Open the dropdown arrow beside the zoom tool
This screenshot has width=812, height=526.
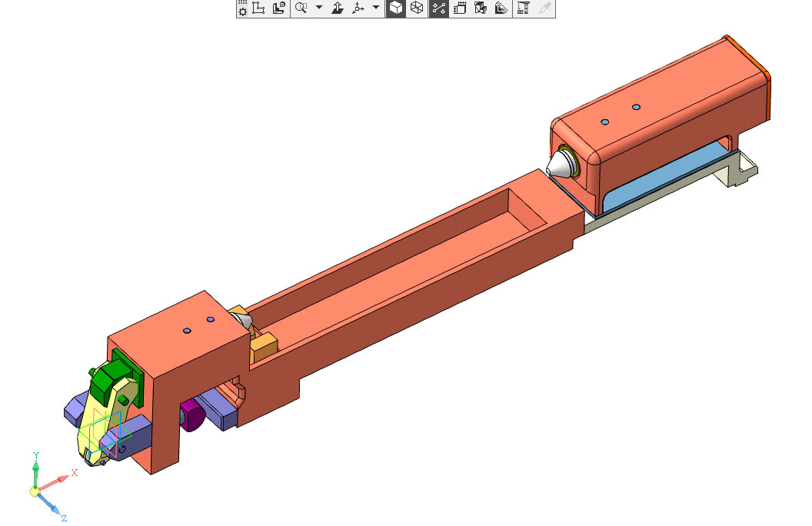(x=319, y=7)
